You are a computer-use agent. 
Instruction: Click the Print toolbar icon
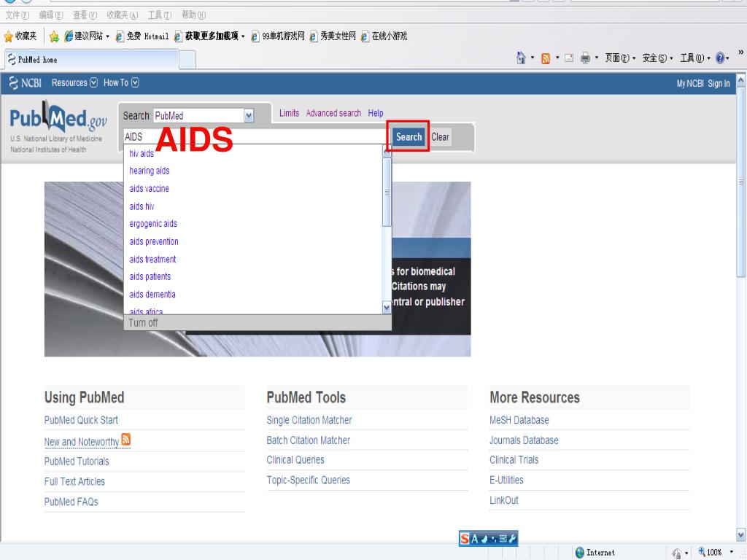pos(585,58)
